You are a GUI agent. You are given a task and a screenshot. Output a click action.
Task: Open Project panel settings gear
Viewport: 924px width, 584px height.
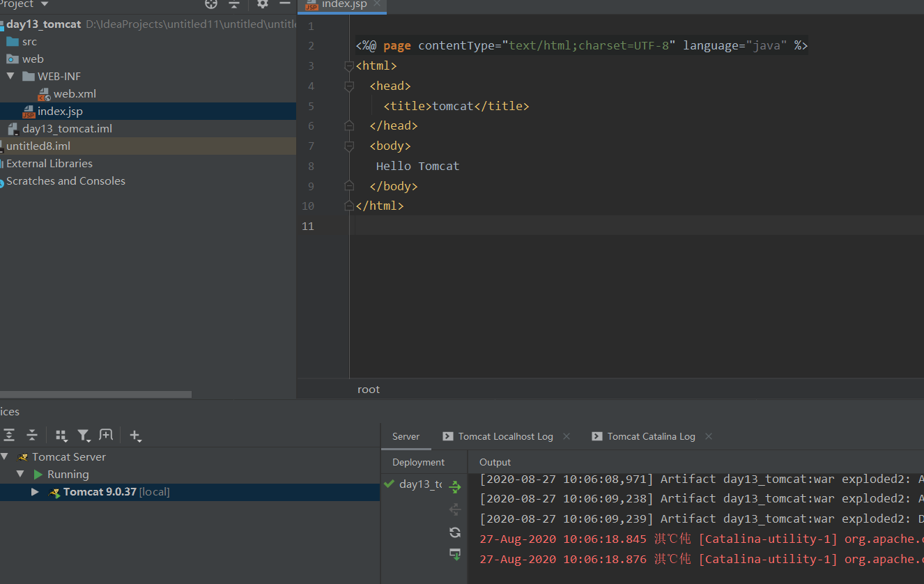tap(262, 3)
